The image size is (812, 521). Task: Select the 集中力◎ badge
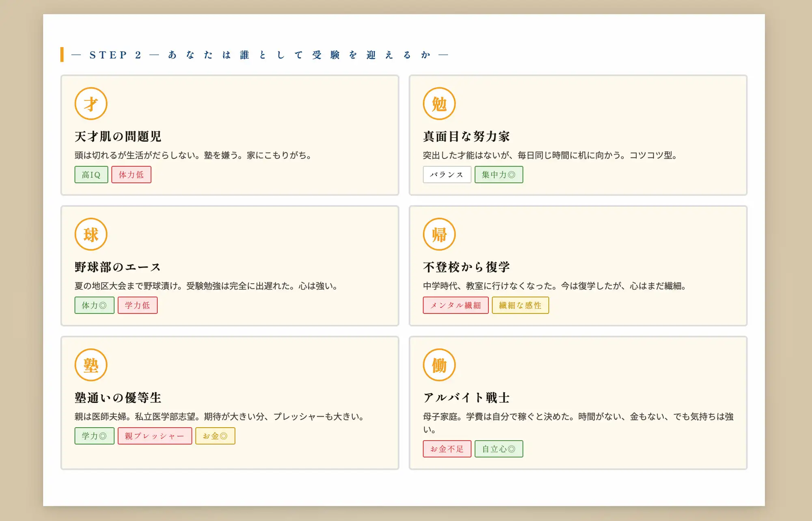click(499, 174)
